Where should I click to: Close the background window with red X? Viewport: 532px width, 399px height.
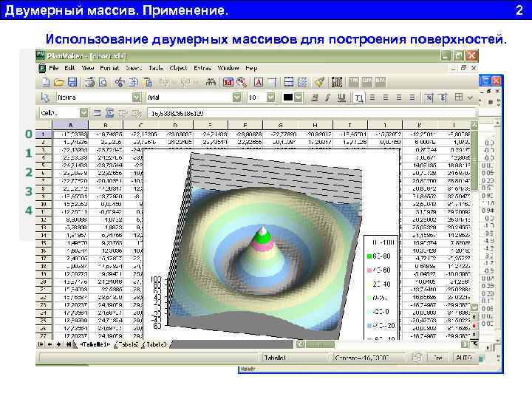[x=497, y=81]
